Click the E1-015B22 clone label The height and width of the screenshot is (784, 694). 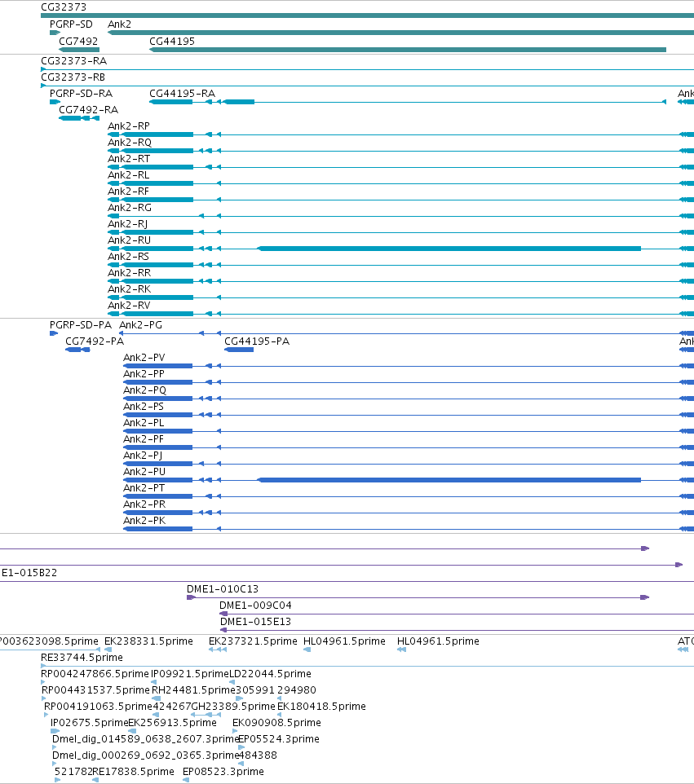click(x=29, y=572)
